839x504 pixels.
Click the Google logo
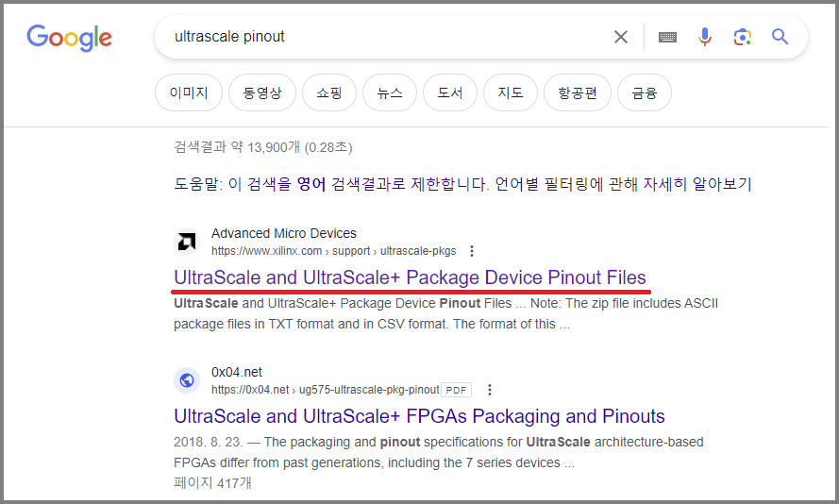69,38
